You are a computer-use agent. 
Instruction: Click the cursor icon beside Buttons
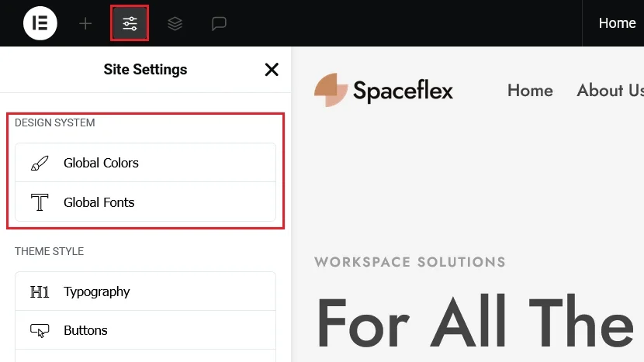click(40, 330)
